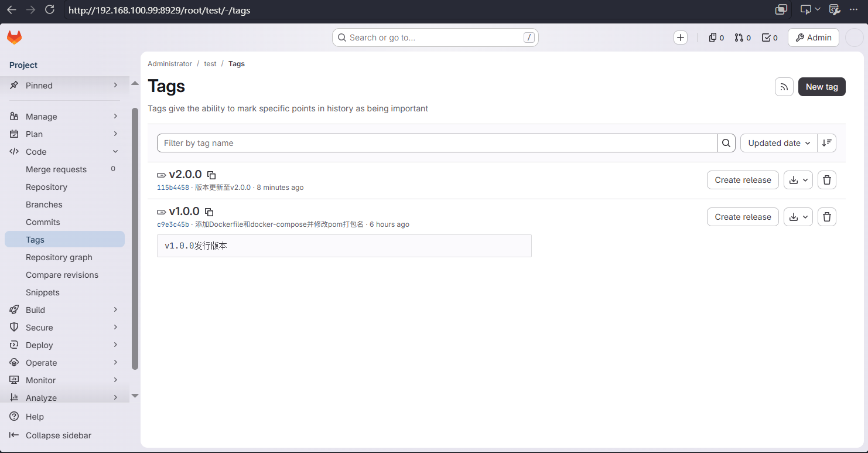Viewport: 868px width, 453px height.
Task: Open the Admin area button
Action: [x=814, y=38]
